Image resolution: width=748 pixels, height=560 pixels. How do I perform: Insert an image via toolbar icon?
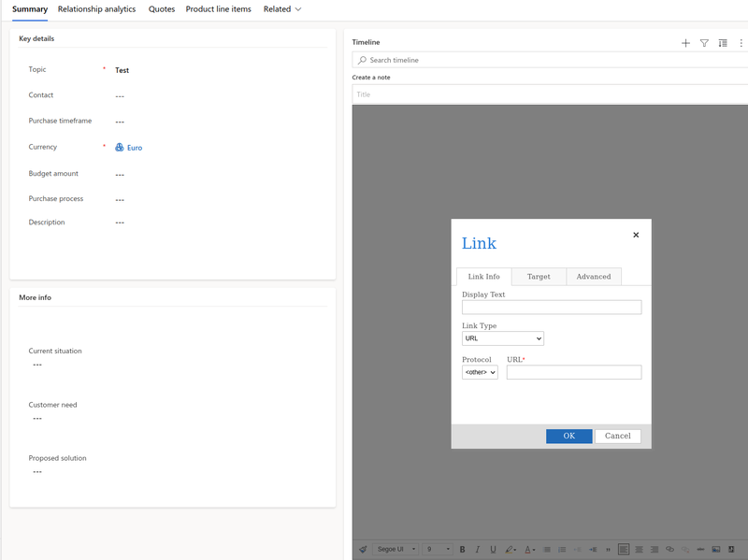click(716, 550)
